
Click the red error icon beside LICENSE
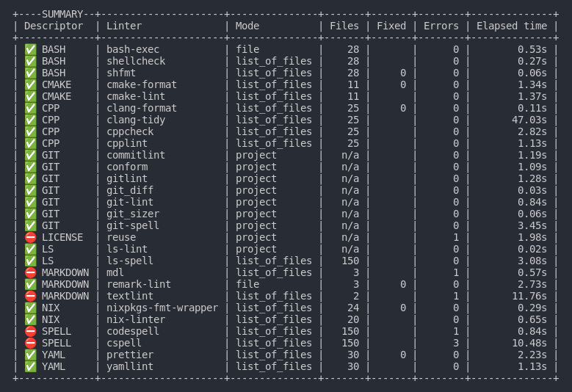(30, 237)
